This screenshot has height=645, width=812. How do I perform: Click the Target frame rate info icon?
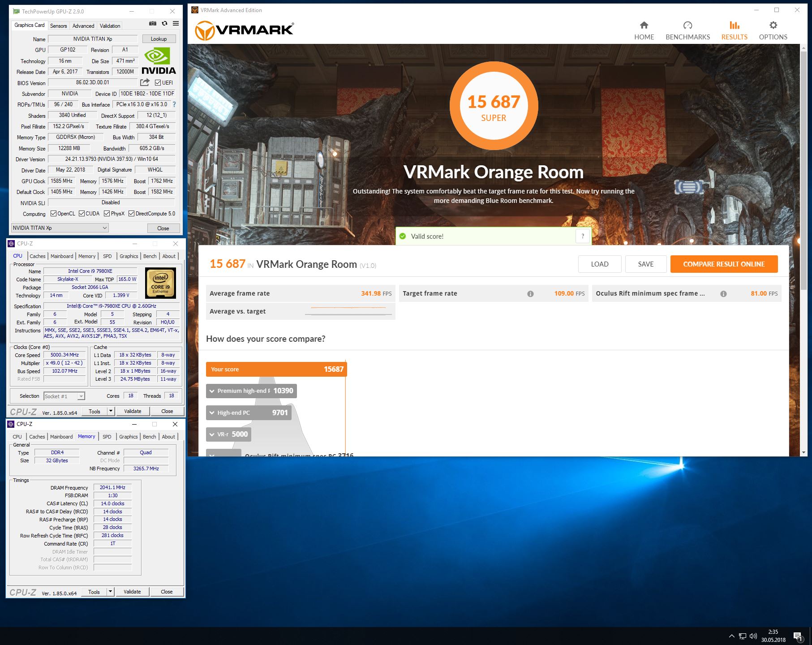tap(530, 294)
